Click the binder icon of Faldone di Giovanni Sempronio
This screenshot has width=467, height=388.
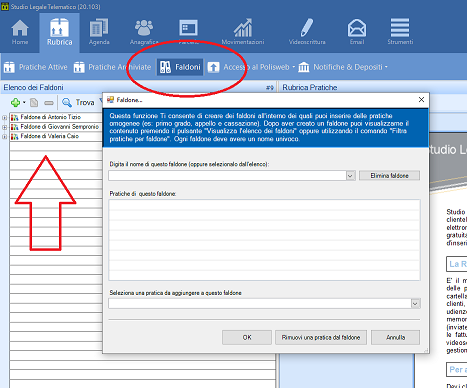14,127
